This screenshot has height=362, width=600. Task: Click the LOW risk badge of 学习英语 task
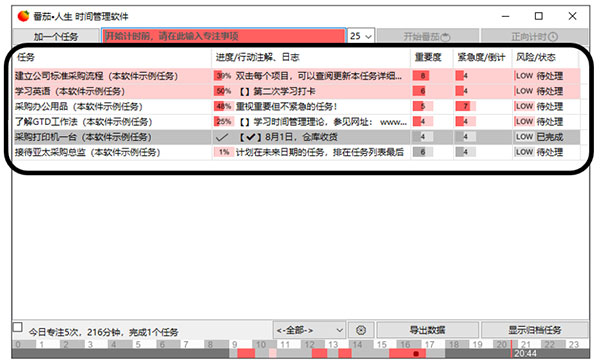coord(524,91)
